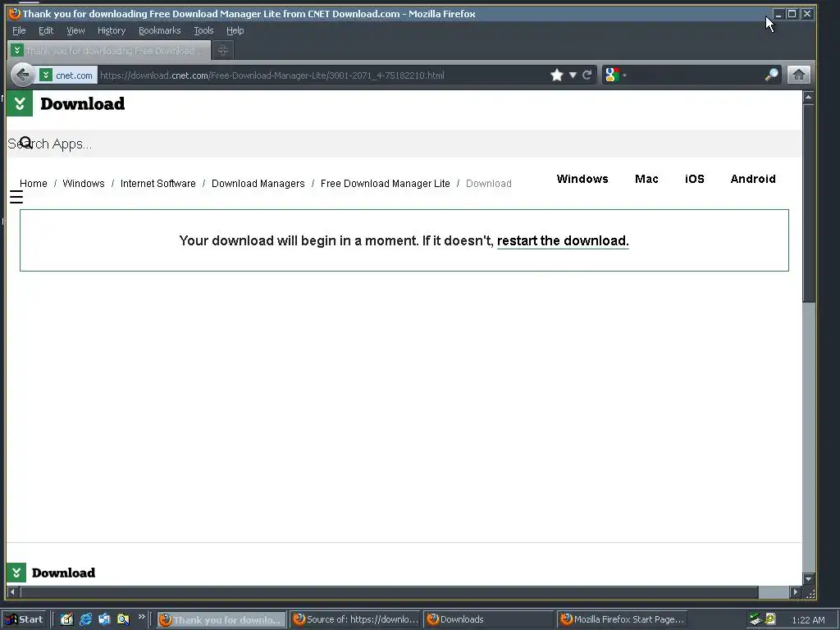Screen dimensions: 840x630
Task: Click the horizontal scrollbar right arrow
Action: [796, 592]
